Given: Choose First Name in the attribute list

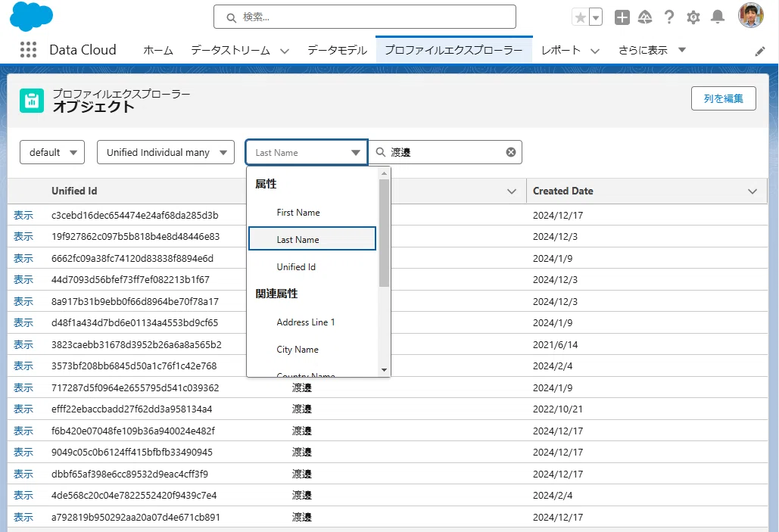Looking at the screenshot, I should 312,213.
